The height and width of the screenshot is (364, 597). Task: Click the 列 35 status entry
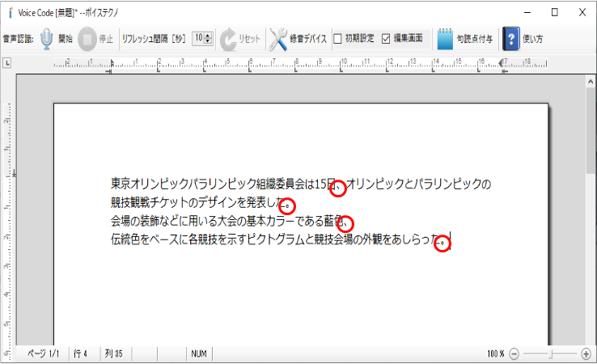(x=113, y=353)
